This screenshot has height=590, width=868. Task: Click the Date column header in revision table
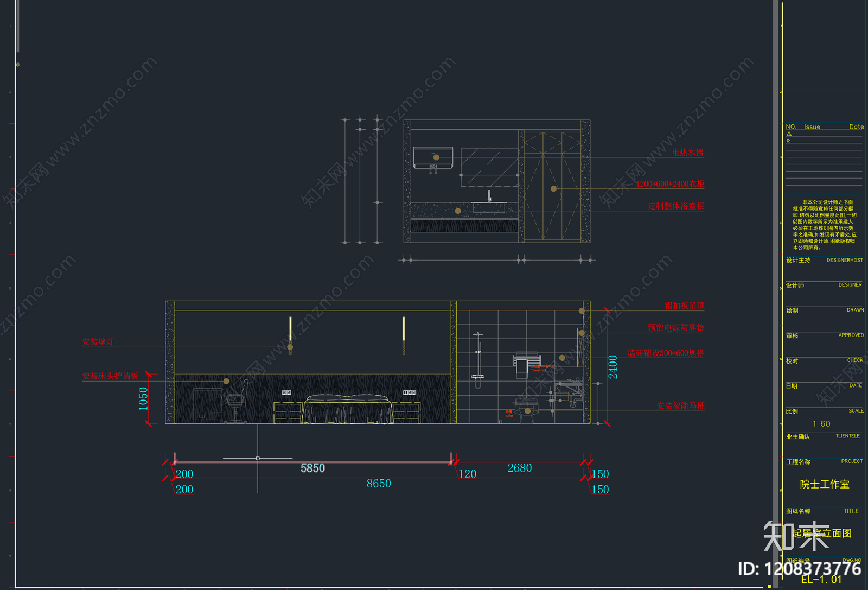point(857,127)
